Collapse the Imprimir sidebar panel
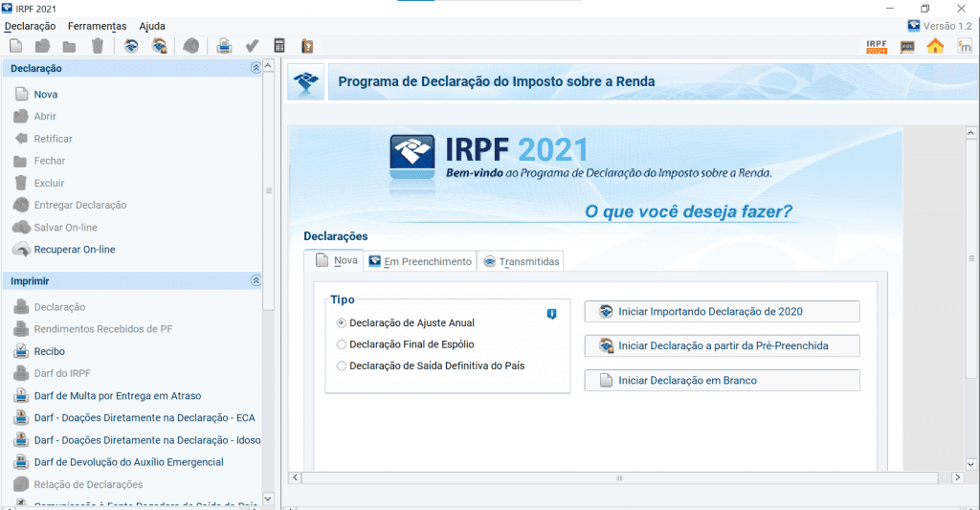Viewport: 980px width, 510px height. click(x=256, y=280)
